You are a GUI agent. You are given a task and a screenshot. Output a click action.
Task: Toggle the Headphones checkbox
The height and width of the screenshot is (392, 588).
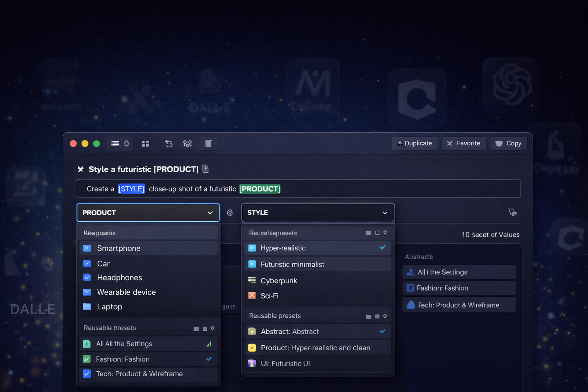tap(87, 278)
